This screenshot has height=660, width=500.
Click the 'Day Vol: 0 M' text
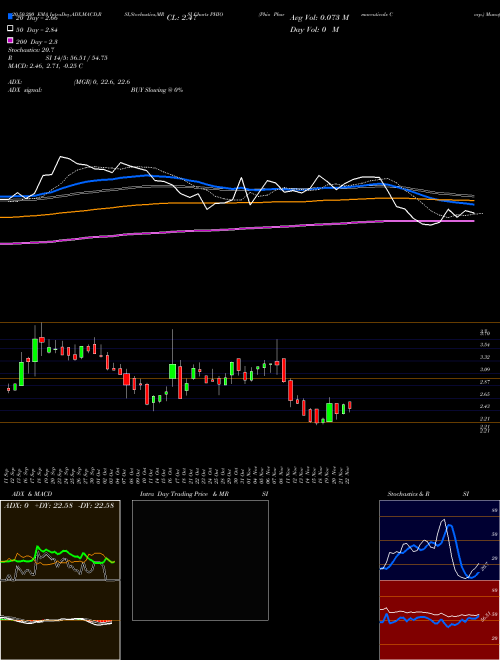click(x=314, y=29)
